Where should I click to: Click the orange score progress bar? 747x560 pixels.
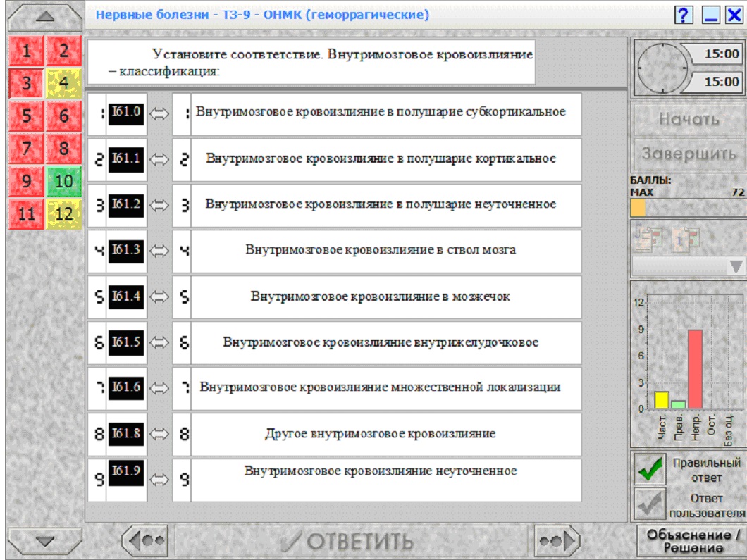(x=638, y=208)
